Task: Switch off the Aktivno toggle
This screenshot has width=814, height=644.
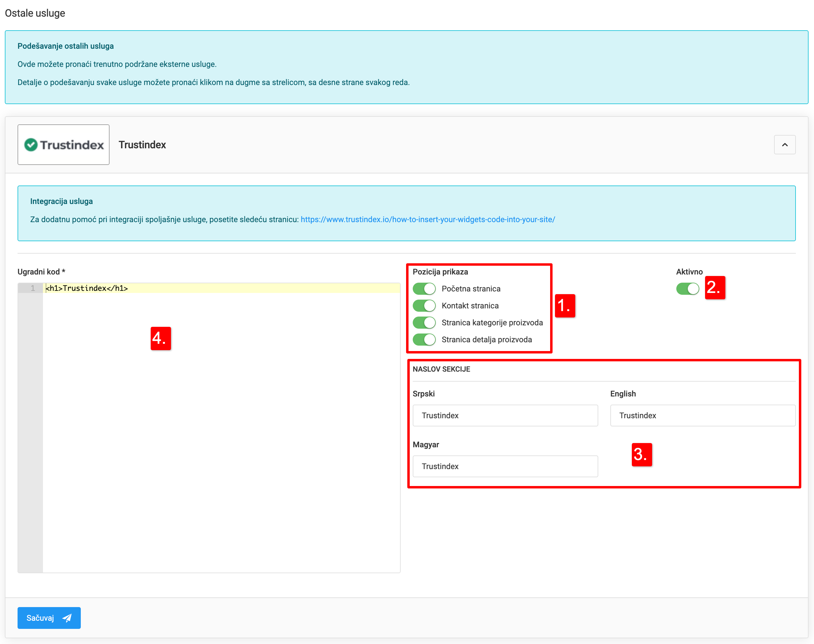Action: (x=687, y=289)
